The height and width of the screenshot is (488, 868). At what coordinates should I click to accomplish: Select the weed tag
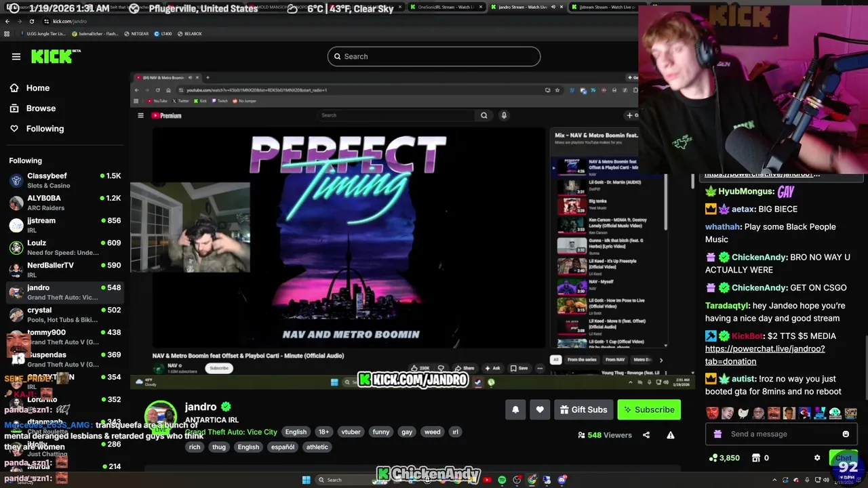tap(432, 432)
